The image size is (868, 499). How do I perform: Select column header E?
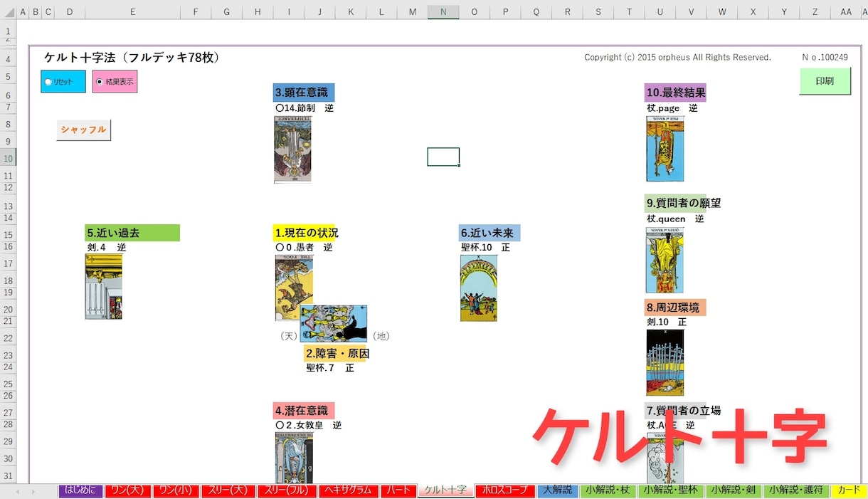[x=133, y=11]
